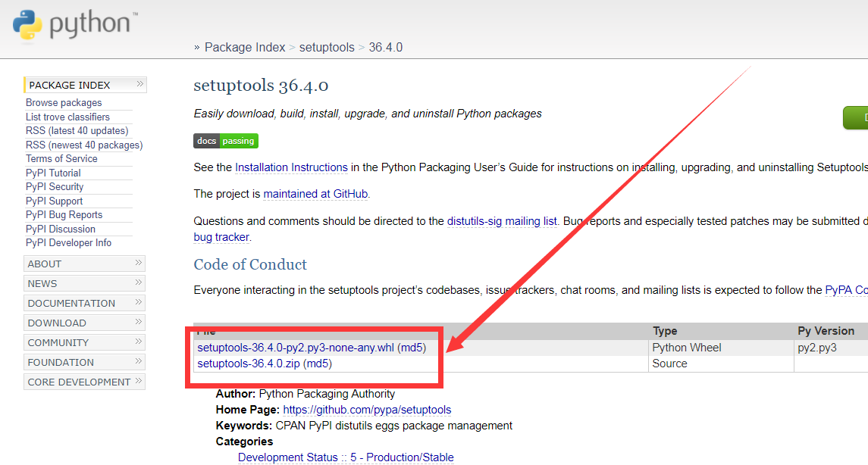Image resolution: width=868 pixels, height=465 pixels.
Task: Download setuptools-36.4.0.zip source archive
Action: point(249,364)
